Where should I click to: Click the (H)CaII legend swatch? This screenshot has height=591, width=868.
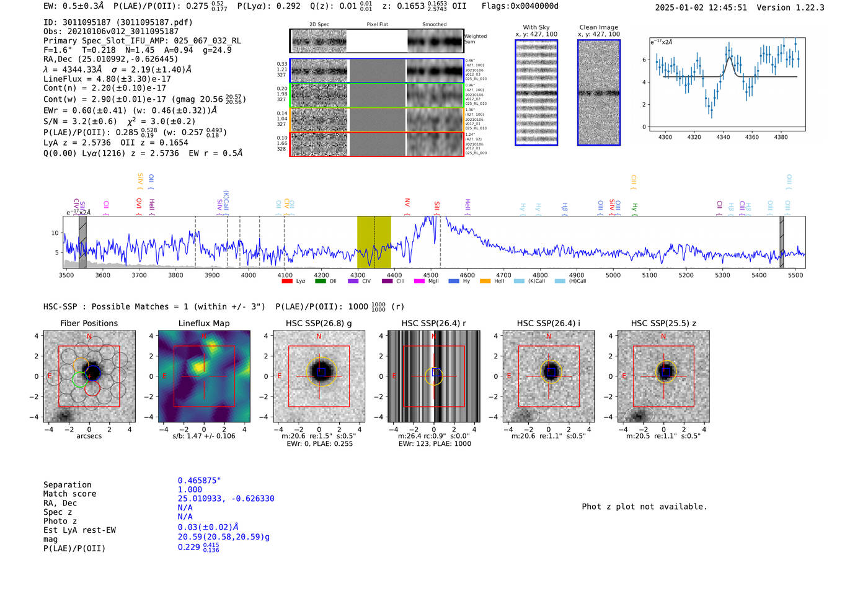pyautogui.click(x=560, y=282)
